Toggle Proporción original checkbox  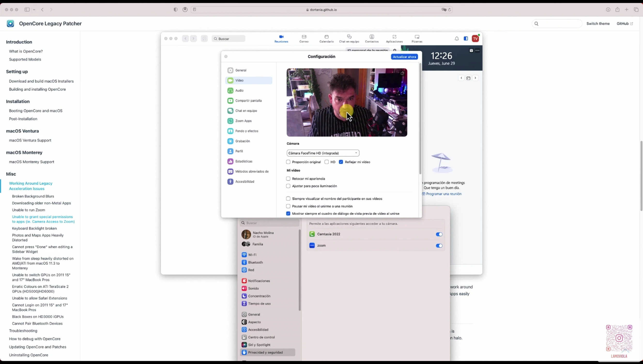point(288,162)
